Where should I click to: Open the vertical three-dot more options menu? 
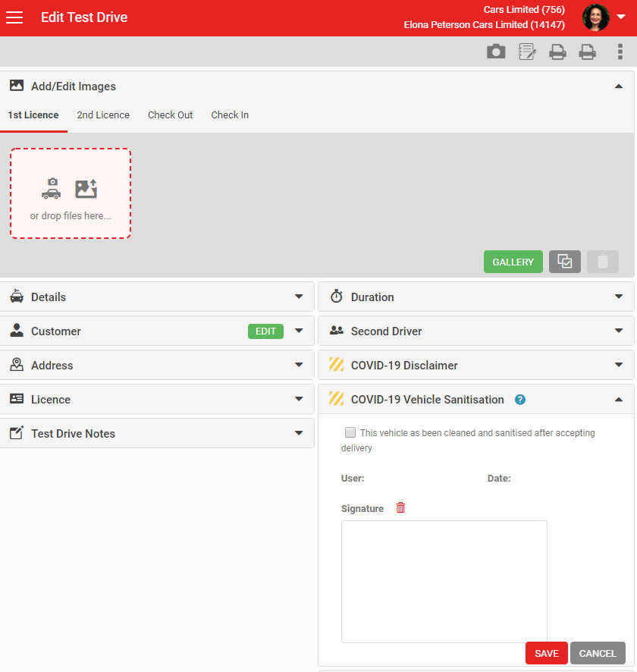[x=620, y=52]
